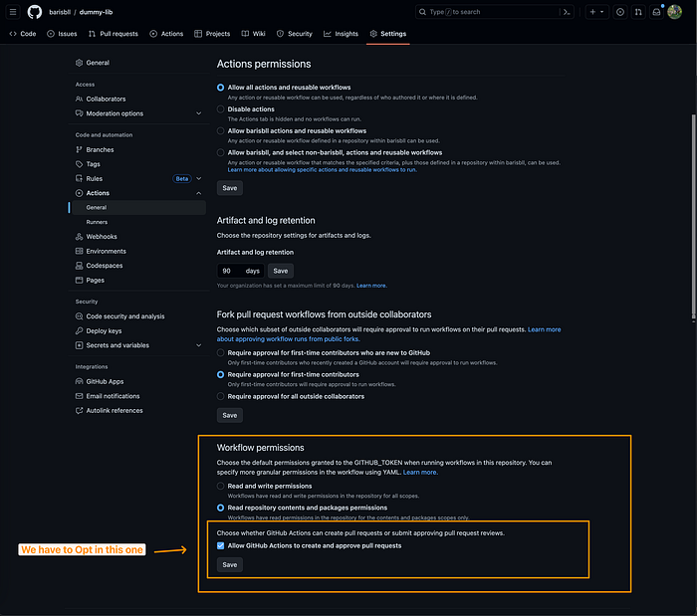Viewport: 697px width, 616px height.
Task: Click the Pages icon in sidebar
Action: (79, 281)
